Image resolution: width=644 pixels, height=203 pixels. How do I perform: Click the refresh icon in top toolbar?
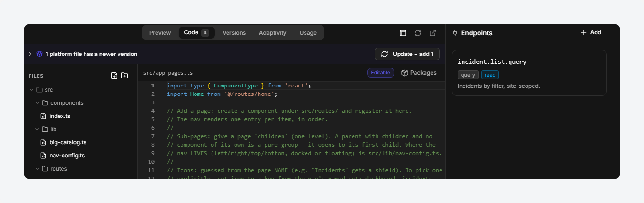tap(418, 33)
